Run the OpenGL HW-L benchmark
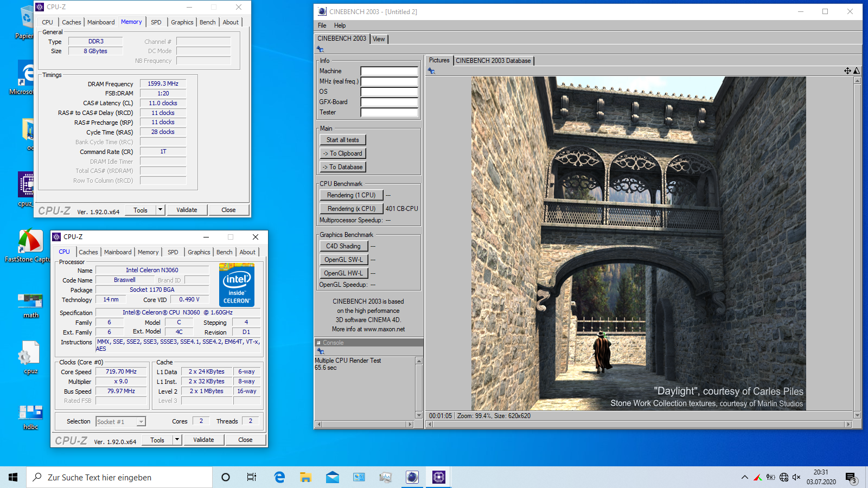 pyautogui.click(x=343, y=273)
